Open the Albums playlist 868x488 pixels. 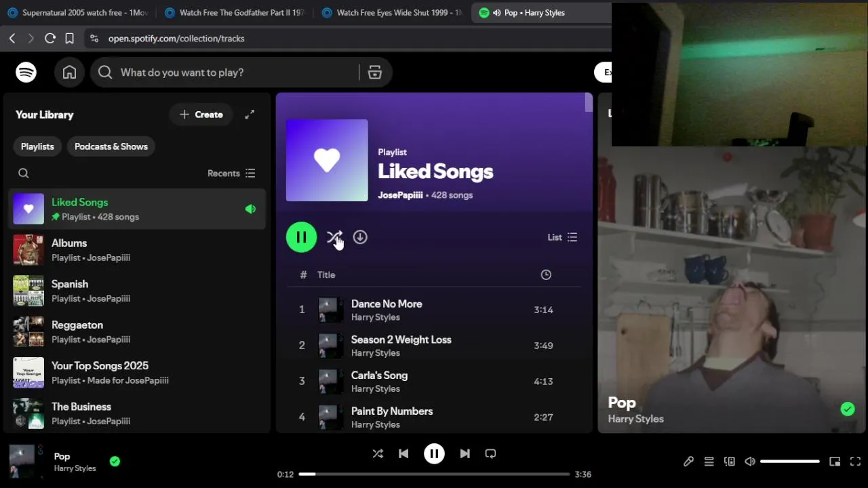[x=137, y=250]
